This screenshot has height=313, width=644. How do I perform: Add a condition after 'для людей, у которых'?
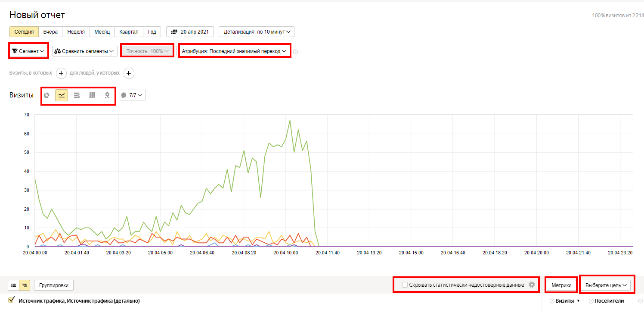[129, 73]
